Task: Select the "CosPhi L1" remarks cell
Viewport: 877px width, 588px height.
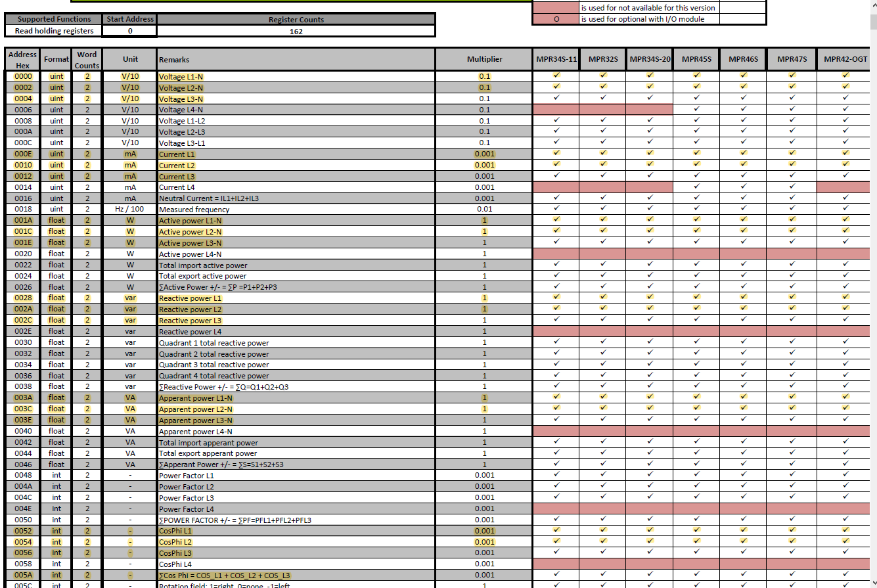Action: [x=296, y=531]
